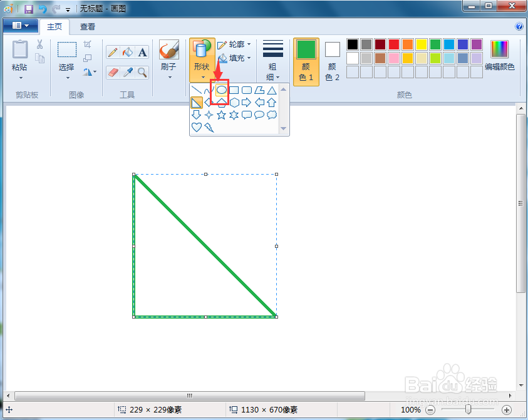Open the Paint application menu button
528x420 pixels.
click(x=20, y=26)
